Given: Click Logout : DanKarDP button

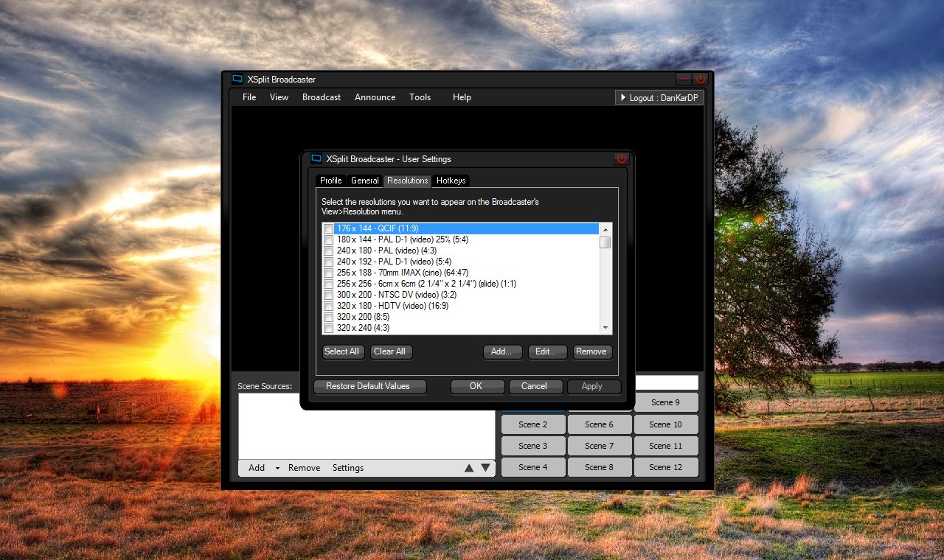Looking at the screenshot, I should click(659, 97).
